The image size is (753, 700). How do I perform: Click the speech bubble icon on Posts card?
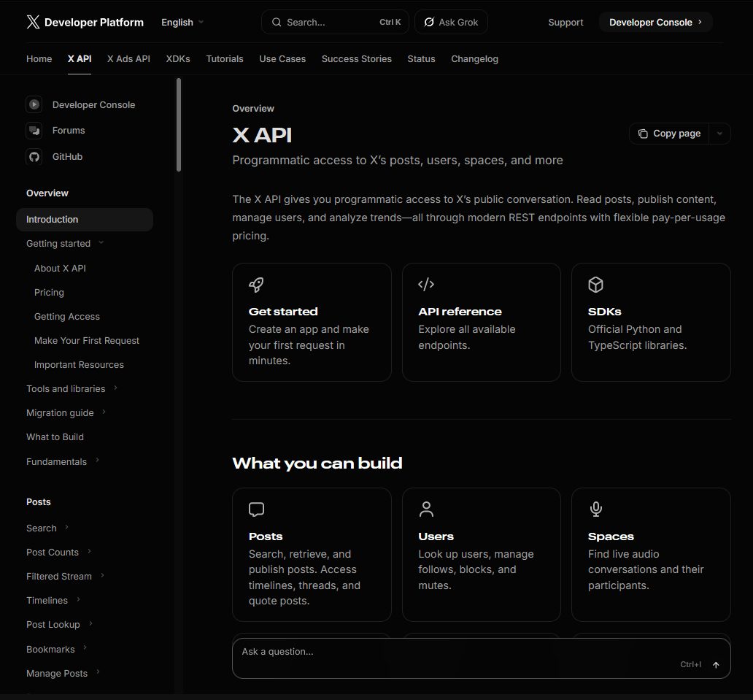point(256,509)
